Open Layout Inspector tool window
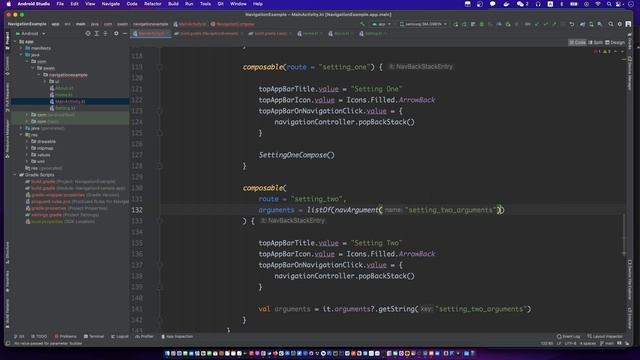Viewport: 640px width, 360px height. pos(605,336)
